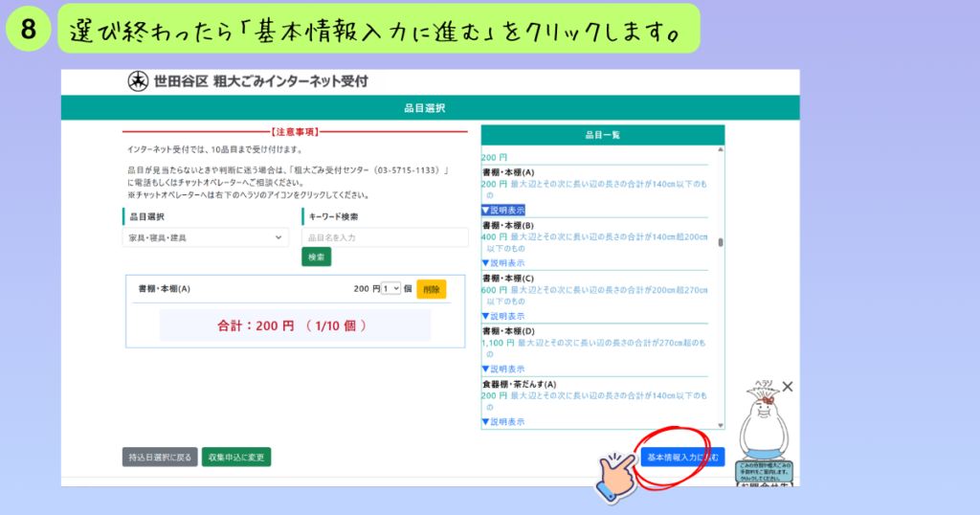Click the item list scrollbar up arrow
This screenshot has width=980, height=515.
pos(721,150)
